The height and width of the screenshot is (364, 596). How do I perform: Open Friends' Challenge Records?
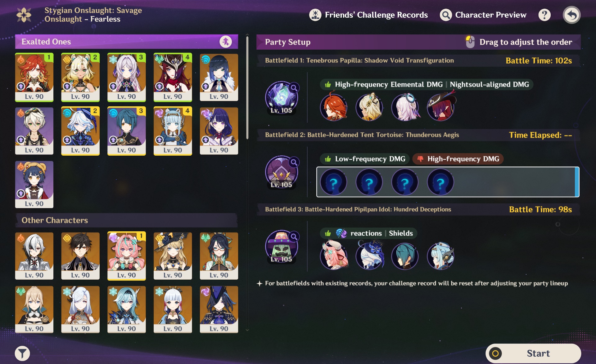368,15
